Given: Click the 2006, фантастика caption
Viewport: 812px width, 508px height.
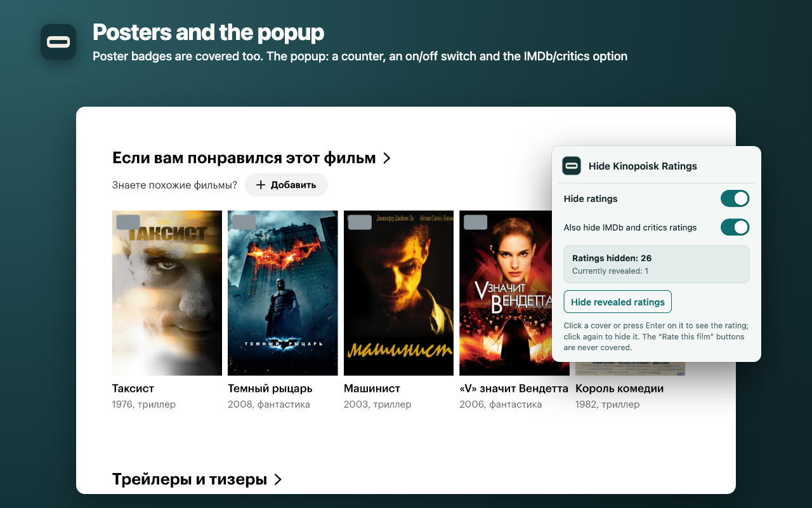Looking at the screenshot, I should (501, 404).
